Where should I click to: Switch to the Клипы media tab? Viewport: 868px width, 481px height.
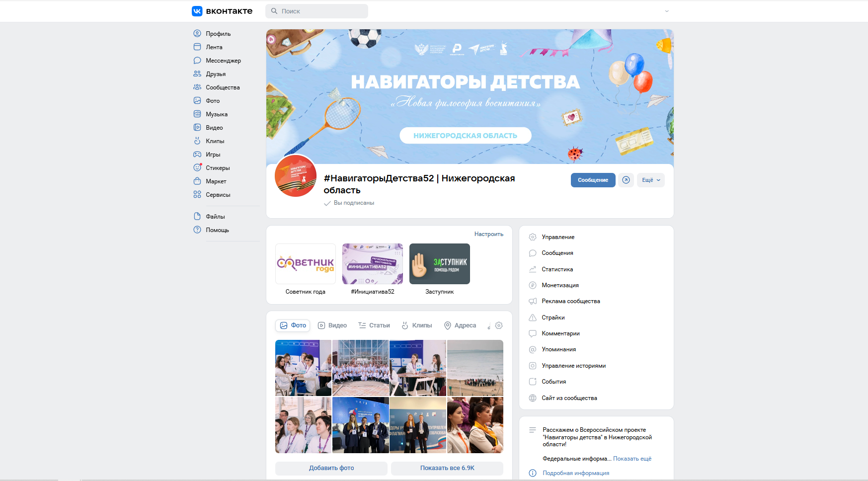(417, 325)
